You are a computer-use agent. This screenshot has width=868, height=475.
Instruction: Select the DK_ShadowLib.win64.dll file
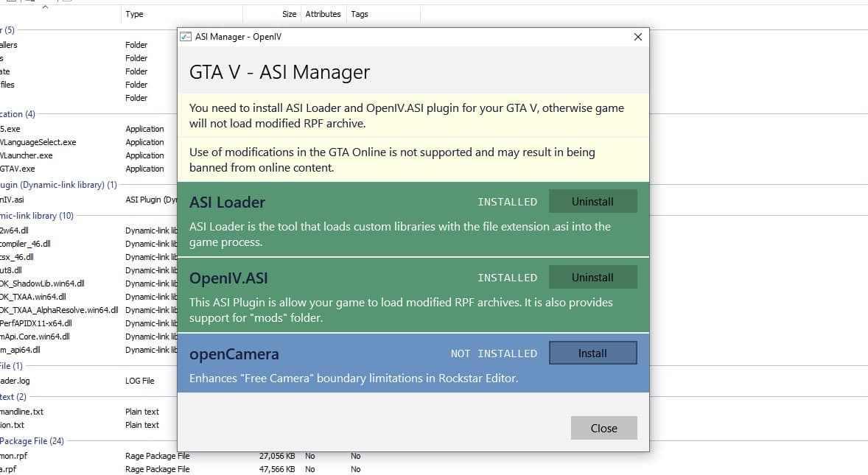pos(42,284)
